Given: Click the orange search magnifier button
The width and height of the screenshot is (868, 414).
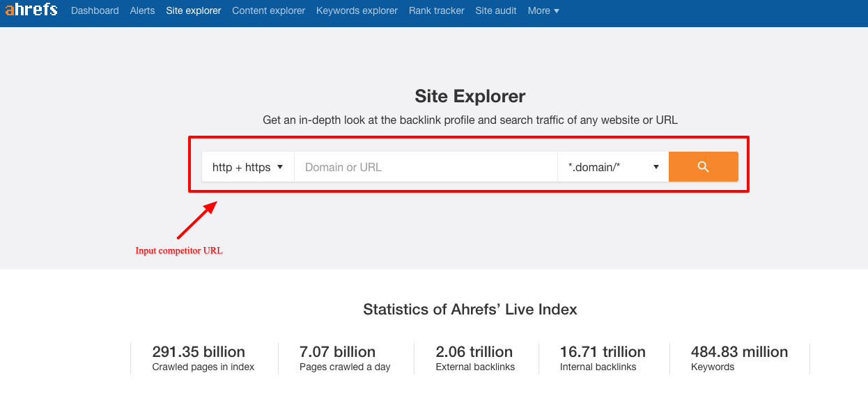Looking at the screenshot, I should point(703,167).
